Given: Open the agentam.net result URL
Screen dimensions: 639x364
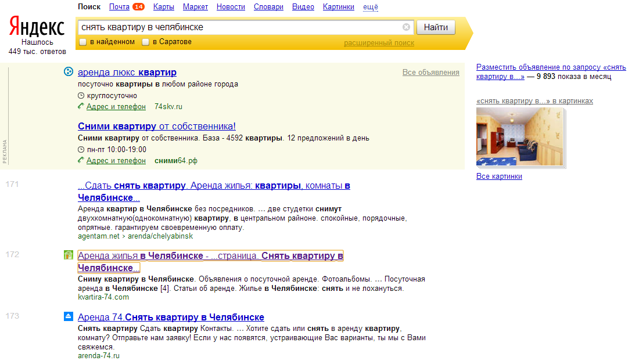Looking at the screenshot, I should [x=135, y=236].
